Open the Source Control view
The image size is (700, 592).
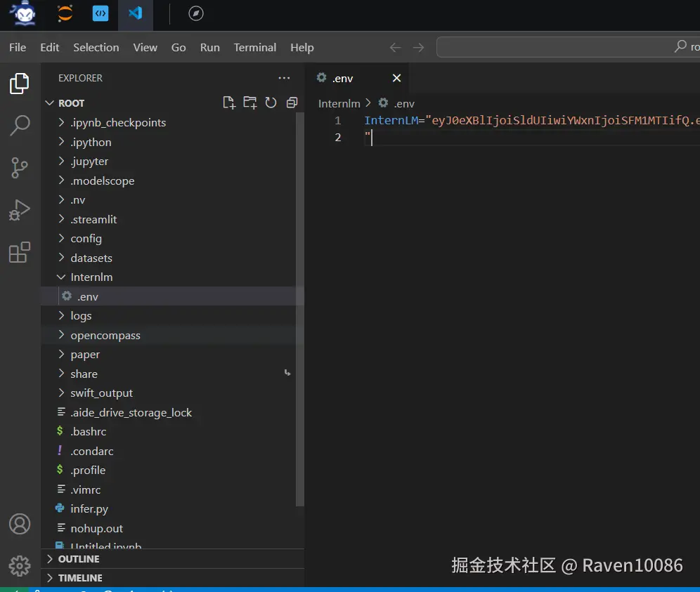pyautogui.click(x=20, y=168)
